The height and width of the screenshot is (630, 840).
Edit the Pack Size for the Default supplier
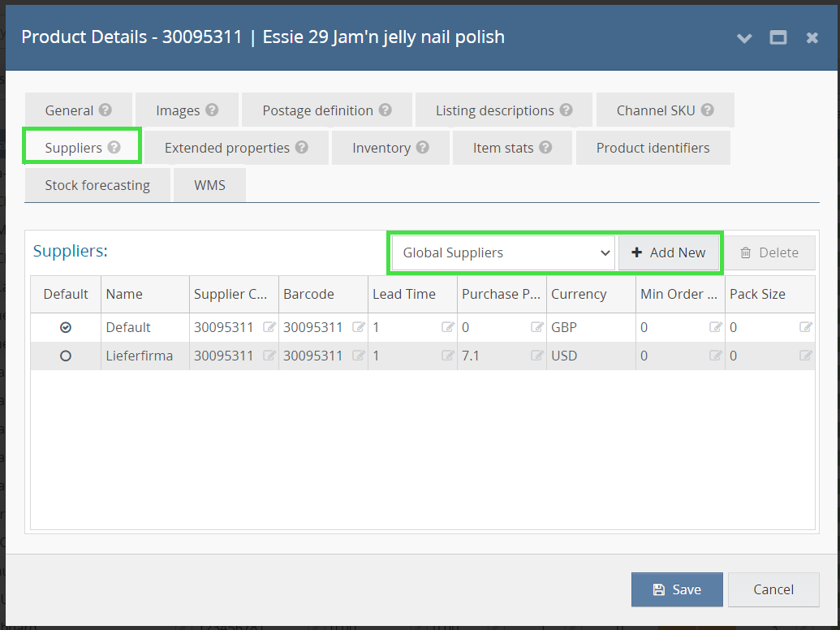pyautogui.click(x=805, y=327)
